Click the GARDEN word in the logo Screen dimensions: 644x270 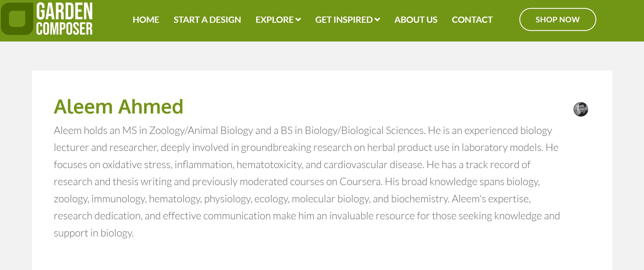[x=64, y=11]
